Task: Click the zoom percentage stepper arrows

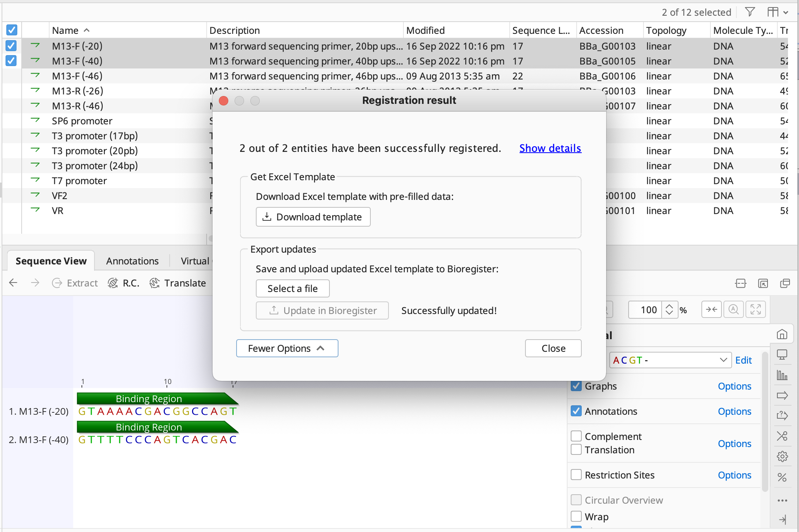Action: pyautogui.click(x=669, y=310)
